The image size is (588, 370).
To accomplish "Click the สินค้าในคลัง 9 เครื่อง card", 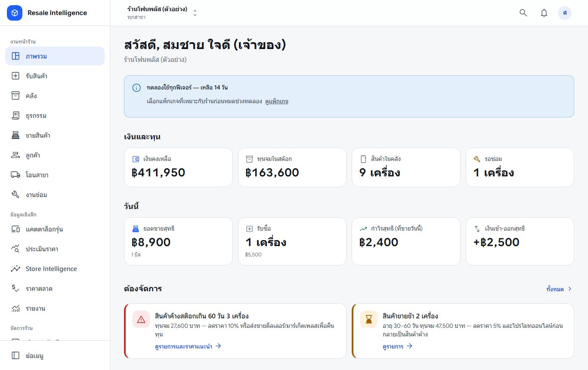I will click(406, 167).
